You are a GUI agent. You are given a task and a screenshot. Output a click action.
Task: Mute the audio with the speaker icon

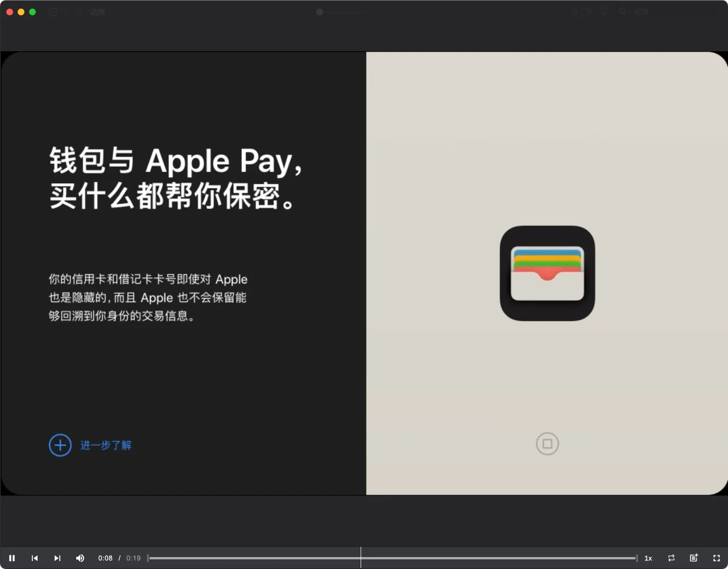pos(80,558)
